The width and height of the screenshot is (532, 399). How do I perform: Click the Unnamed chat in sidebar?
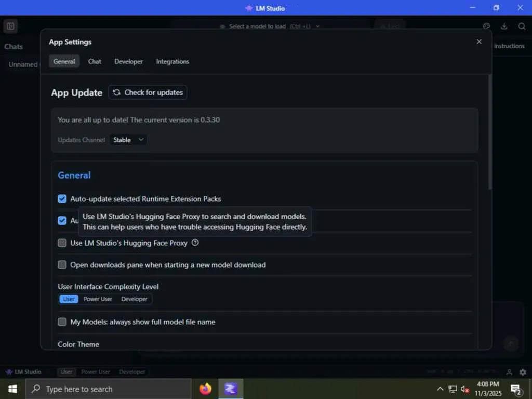tap(23, 64)
